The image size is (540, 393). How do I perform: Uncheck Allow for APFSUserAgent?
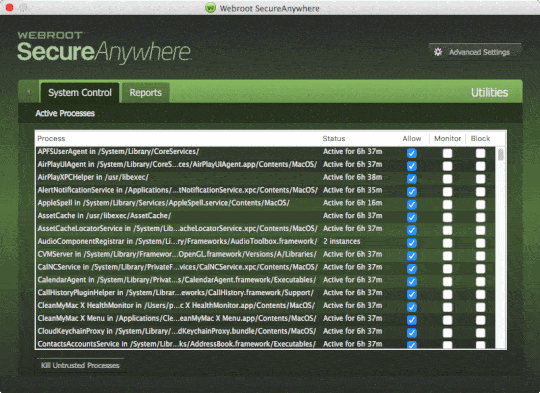coord(412,153)
